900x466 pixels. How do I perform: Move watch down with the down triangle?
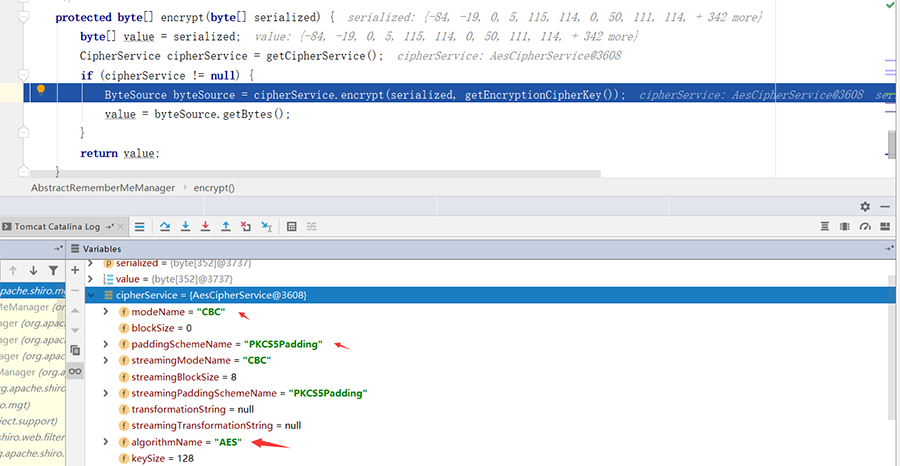pos(75,330)
